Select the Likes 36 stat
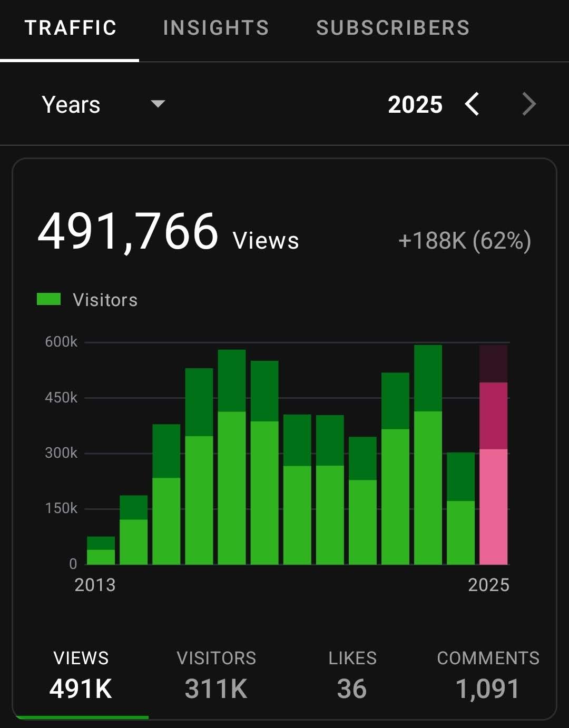 [x=352, y=675]
